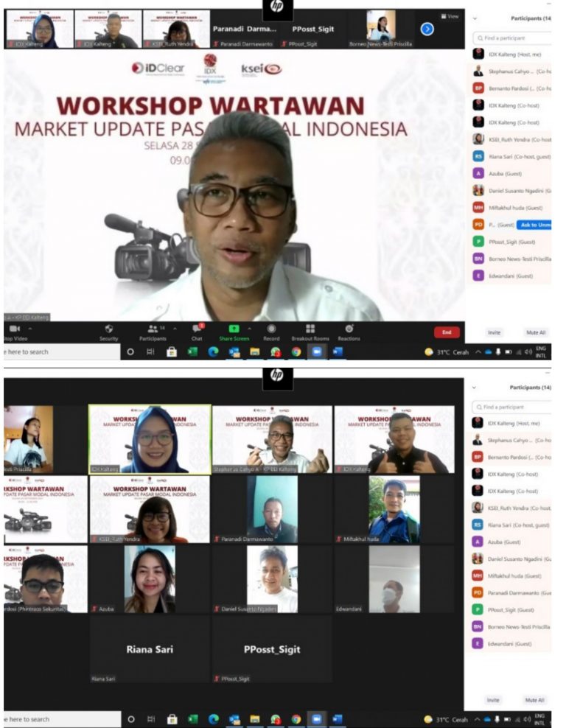The width and height of the screenshot is (566, 728).
Task: Click highlighted IDX Kalteng hijab tile in gallery
Action: (150, 439)
